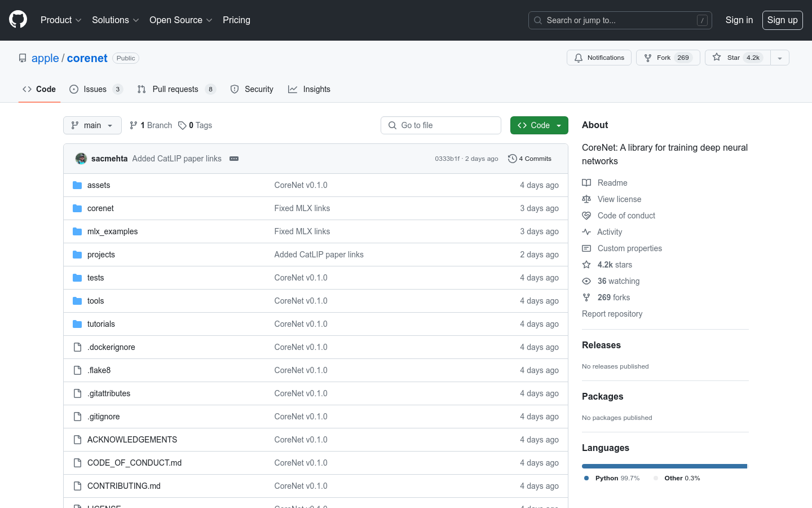View the 1 Branch link

pyautogui.click(x=151, y=125)
